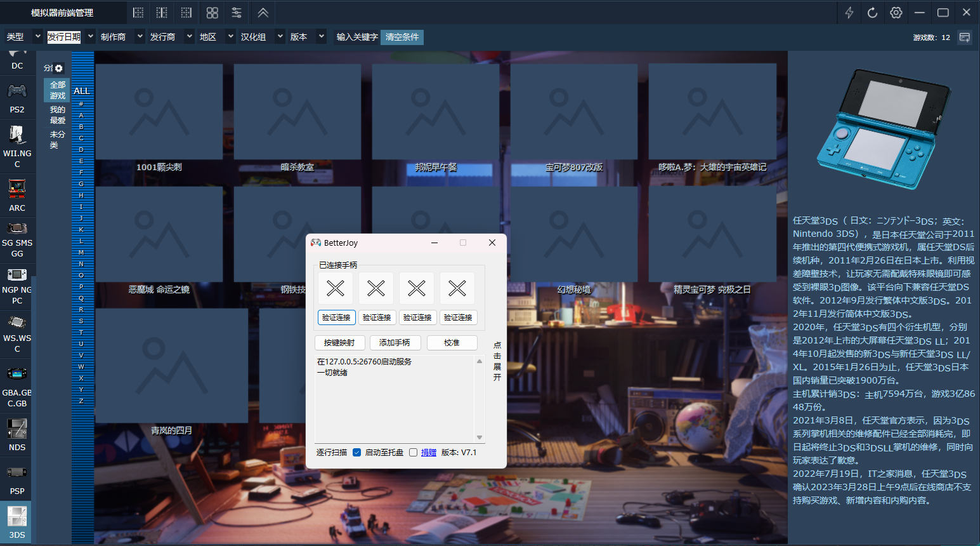Toggle the 逐行扫描 checkbox in BetterJoy
This screenshot has height=546, width=980.
point(356,453)
